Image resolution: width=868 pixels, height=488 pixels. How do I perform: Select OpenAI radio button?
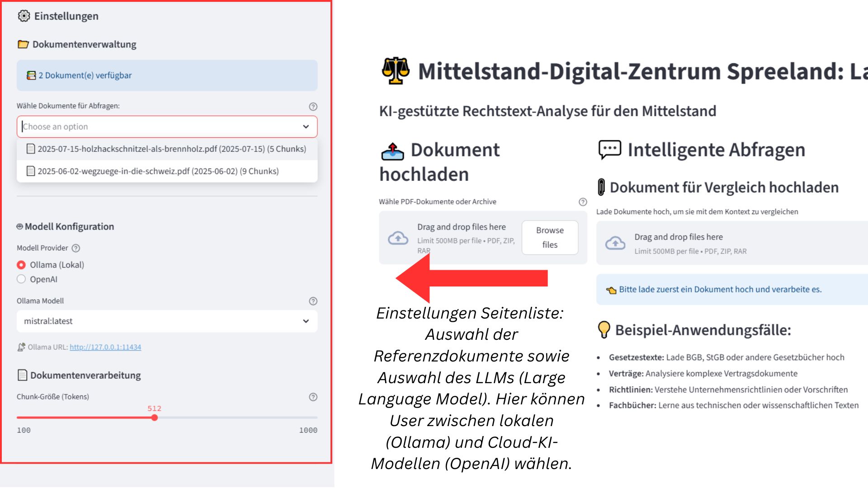[x=21, y=279]
